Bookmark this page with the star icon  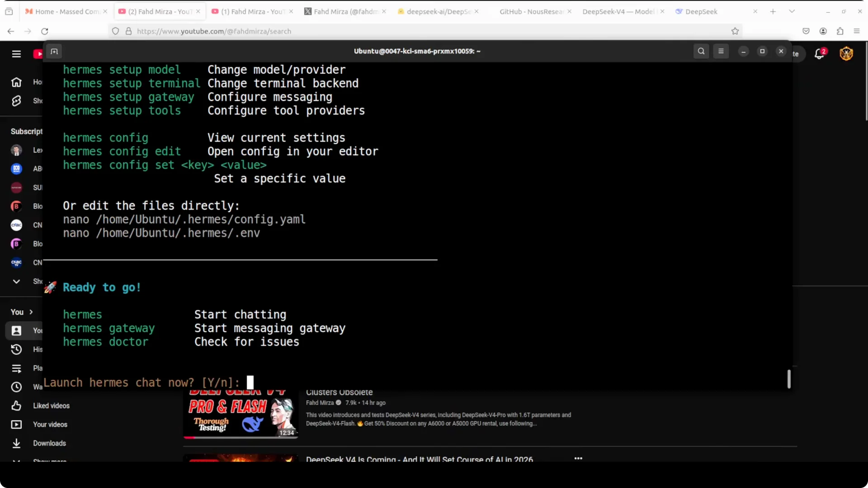[735, 31]
